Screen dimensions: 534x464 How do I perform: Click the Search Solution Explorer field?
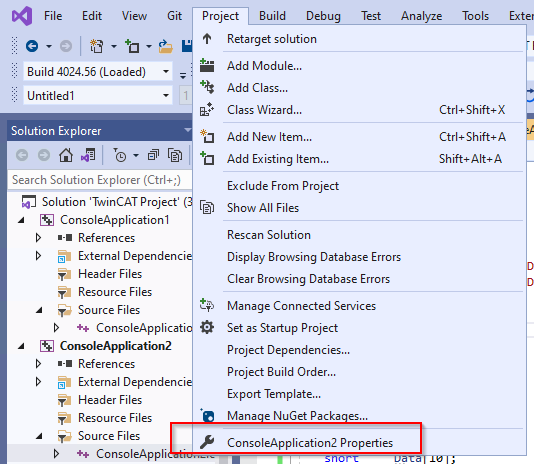[x=100, y=180]
